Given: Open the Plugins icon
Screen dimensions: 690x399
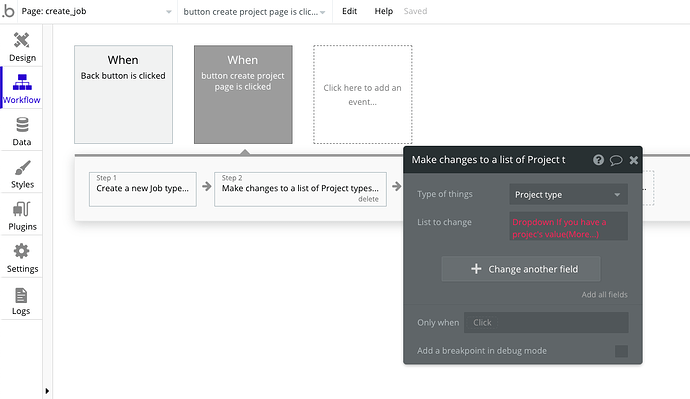Looking at the screenshot, I should tap(22, 209).
